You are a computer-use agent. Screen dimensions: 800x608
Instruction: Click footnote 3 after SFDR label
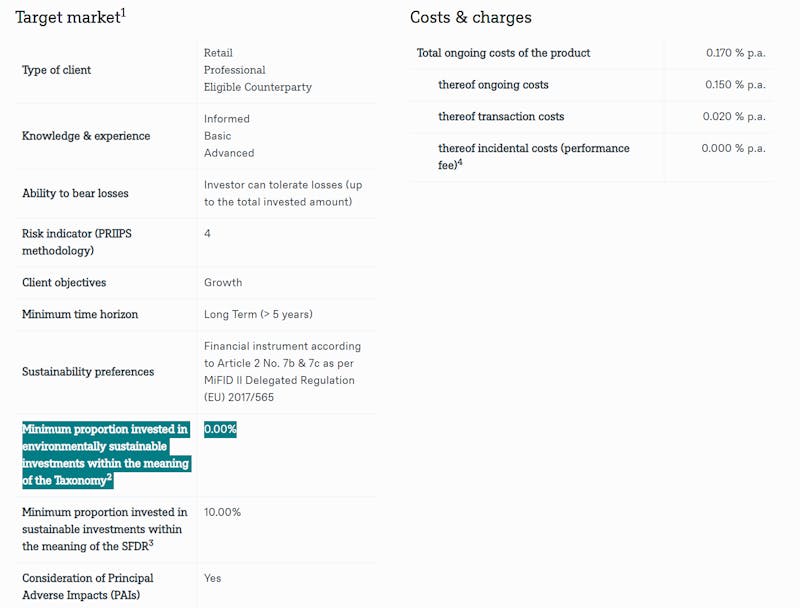(x=151, y=543)
